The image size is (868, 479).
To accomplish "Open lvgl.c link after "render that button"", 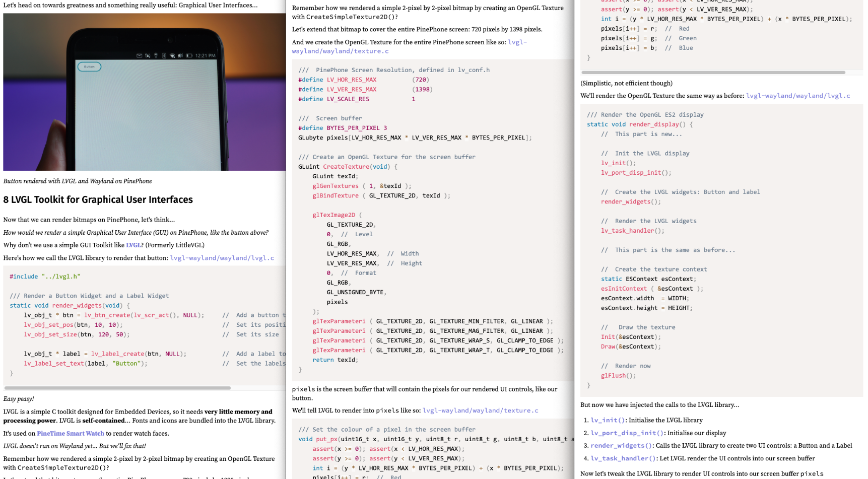I will pos(222,258).
